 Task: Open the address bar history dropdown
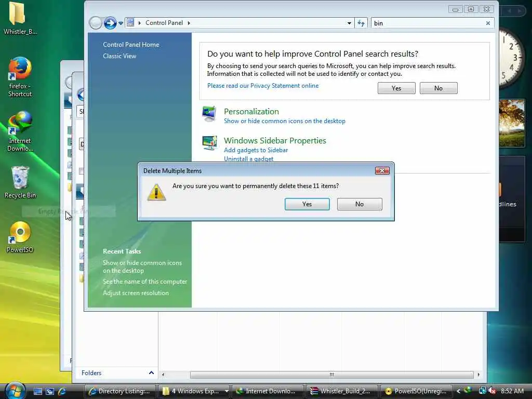(x=349, y=23)
